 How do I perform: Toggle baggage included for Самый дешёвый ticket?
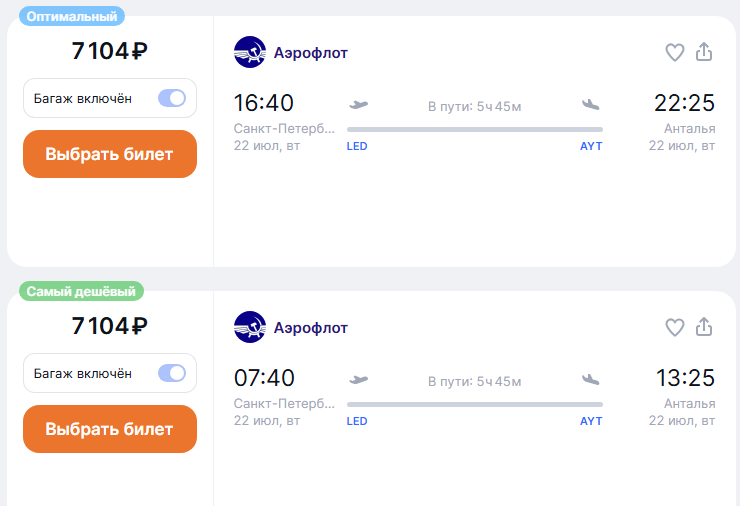tap(172, 373)
